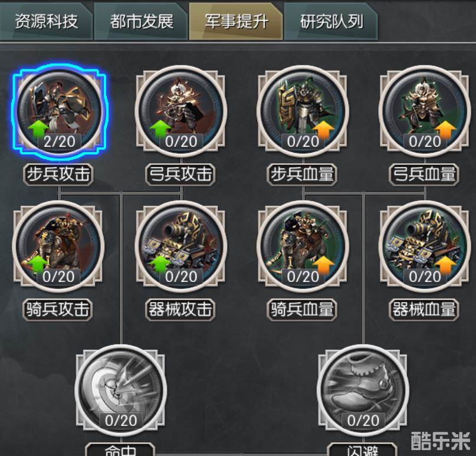Open the 骑兵血量 cavalry health icon
The height and width of the screenshot is (456, 476).
[x=303, y=247]
